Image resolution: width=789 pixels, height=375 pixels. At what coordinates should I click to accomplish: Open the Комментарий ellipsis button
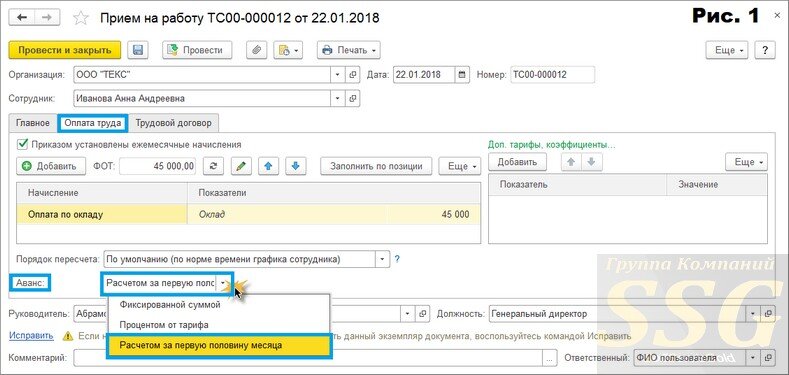pos(549,358)
